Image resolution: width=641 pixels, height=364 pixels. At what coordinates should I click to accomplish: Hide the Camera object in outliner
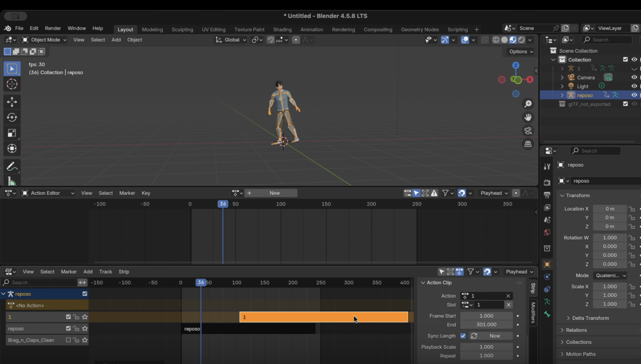pyautogui.click(x=634, y=77)
